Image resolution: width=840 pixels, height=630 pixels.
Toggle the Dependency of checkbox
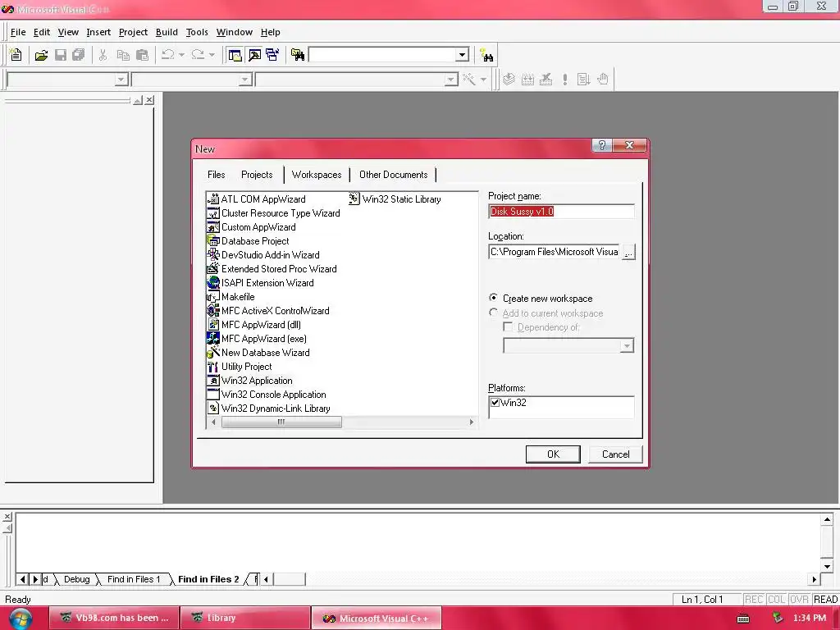[x=508, y=327]
